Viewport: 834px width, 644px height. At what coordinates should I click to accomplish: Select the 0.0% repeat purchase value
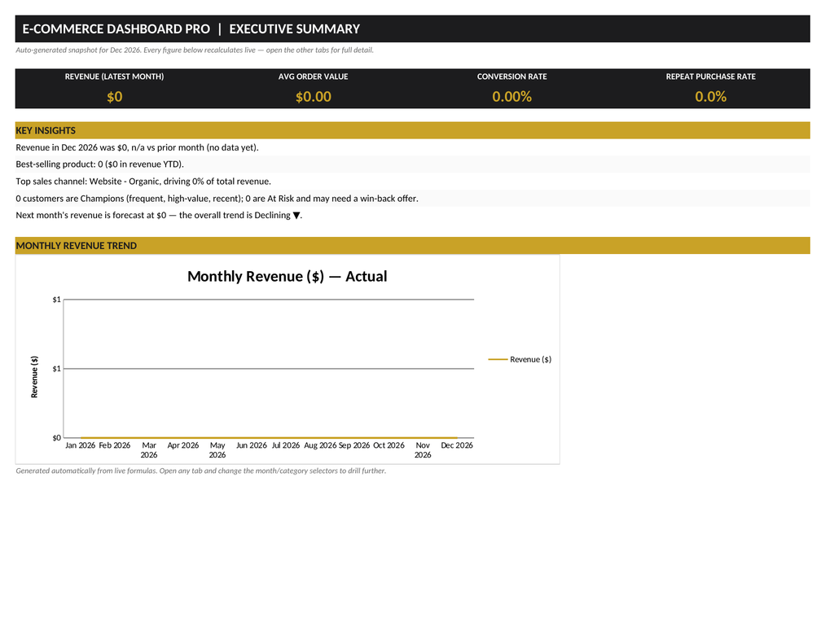coord(710,97)
